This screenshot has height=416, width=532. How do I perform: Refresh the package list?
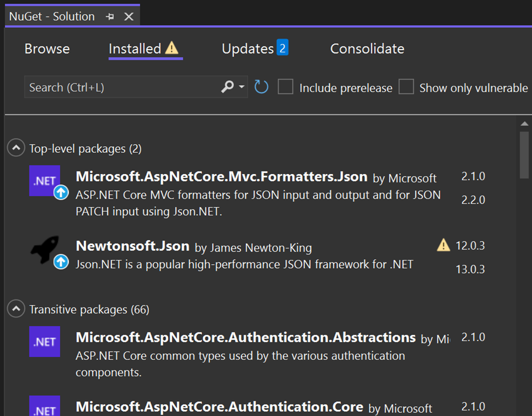coord(261,87)
